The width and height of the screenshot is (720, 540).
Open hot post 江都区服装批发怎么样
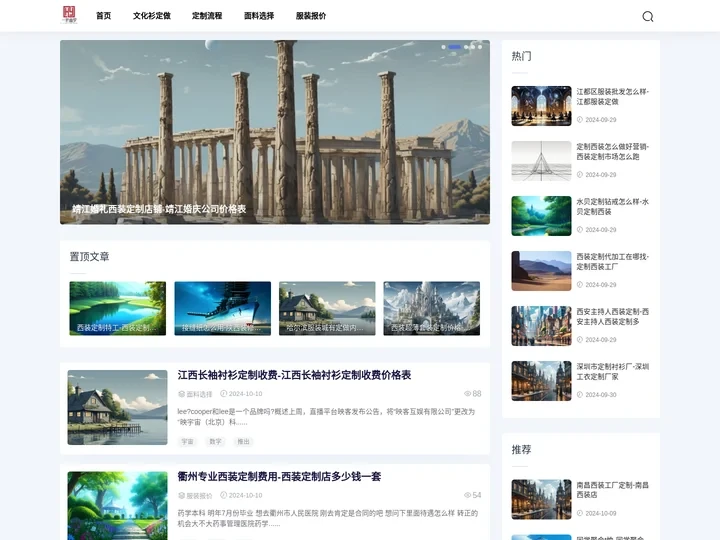tap(613, 96)
